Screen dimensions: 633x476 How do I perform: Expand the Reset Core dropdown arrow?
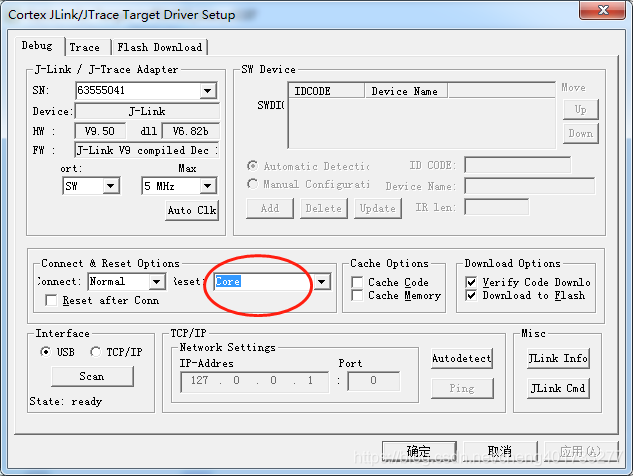(322, 281)
